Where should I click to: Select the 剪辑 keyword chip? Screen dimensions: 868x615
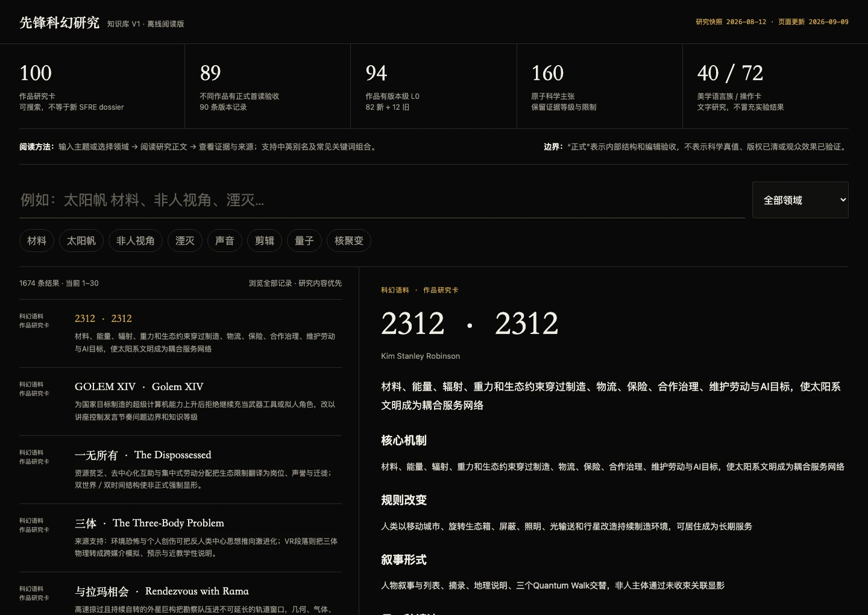265,241
